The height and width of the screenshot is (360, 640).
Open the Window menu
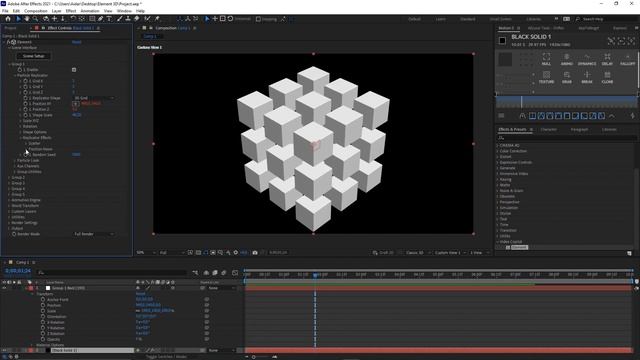(x=124, y=11)
